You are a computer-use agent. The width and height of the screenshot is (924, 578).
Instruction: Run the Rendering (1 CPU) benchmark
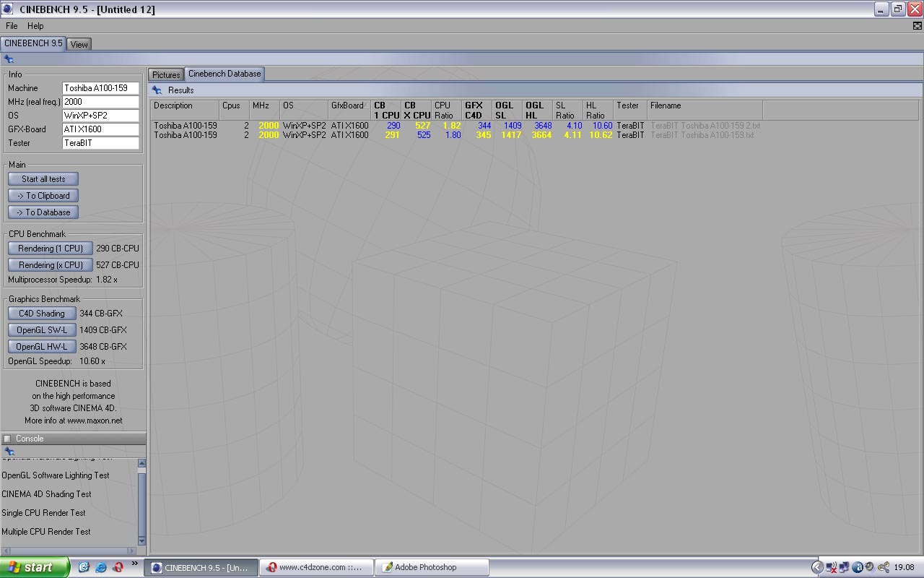pos(51,249)
